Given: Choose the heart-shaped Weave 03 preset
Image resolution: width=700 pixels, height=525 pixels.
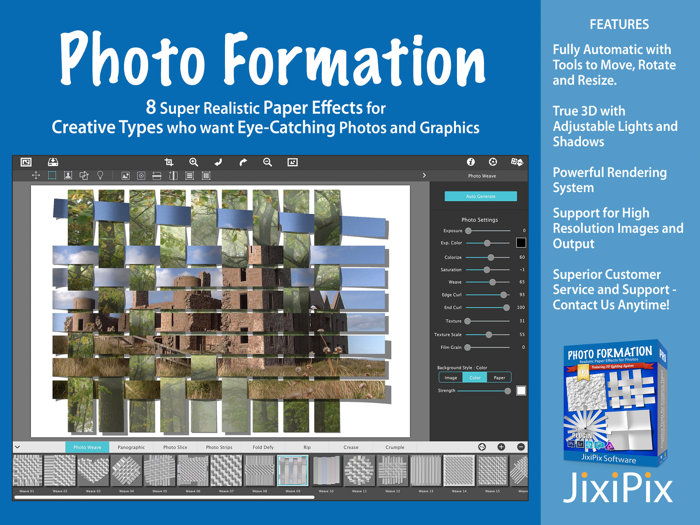Looking at the screenshot, I should tap(93, 471).
